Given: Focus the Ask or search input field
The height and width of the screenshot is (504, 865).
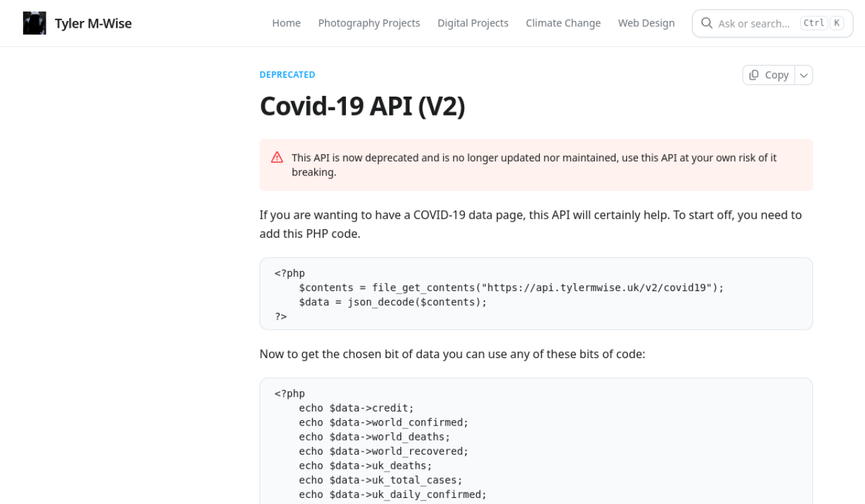Looking at the screenshot, I should pos(753,24).
